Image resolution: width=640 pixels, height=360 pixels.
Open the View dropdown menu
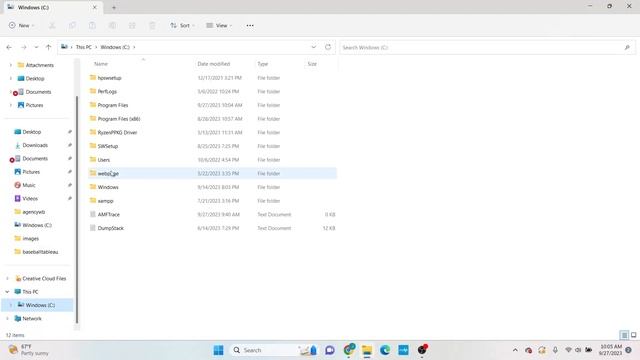[x=219, y=25]
